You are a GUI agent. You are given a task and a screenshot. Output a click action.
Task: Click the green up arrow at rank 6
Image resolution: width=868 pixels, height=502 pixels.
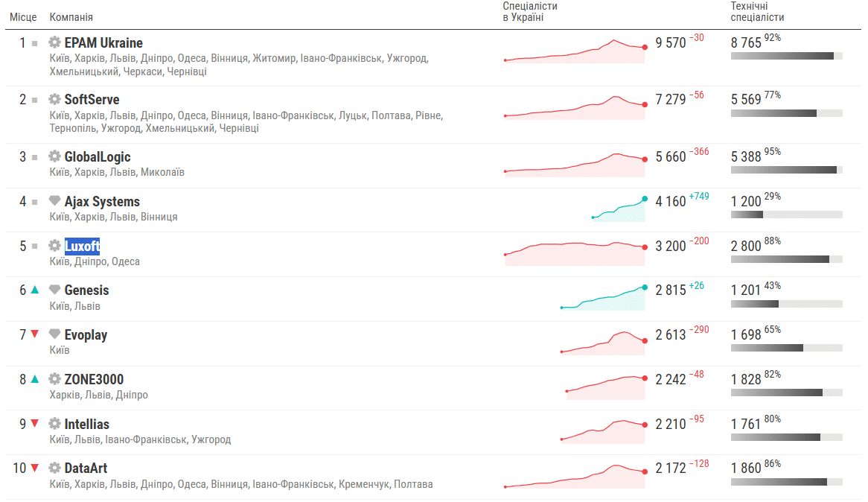pos(35,290)
